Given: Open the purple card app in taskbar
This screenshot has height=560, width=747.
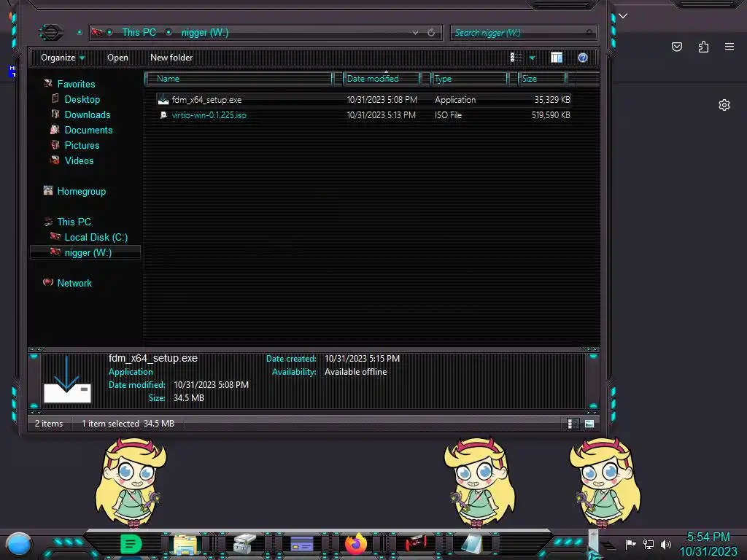Looking at the screenshot, I should click(302, 544).
